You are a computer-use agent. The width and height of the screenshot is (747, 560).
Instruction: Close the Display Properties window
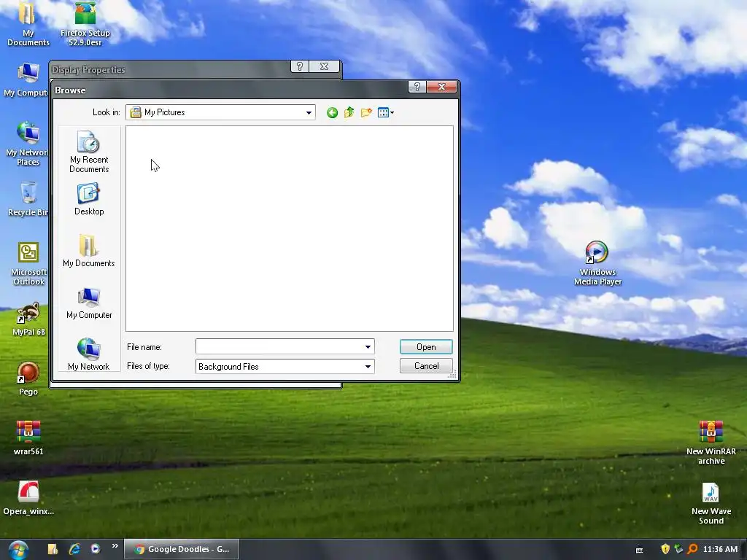point(324,66)
